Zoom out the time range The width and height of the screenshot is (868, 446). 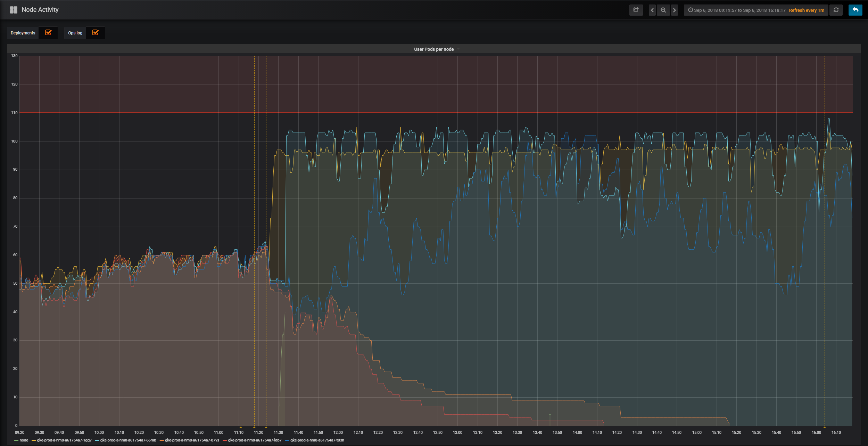tap(663, 10)
